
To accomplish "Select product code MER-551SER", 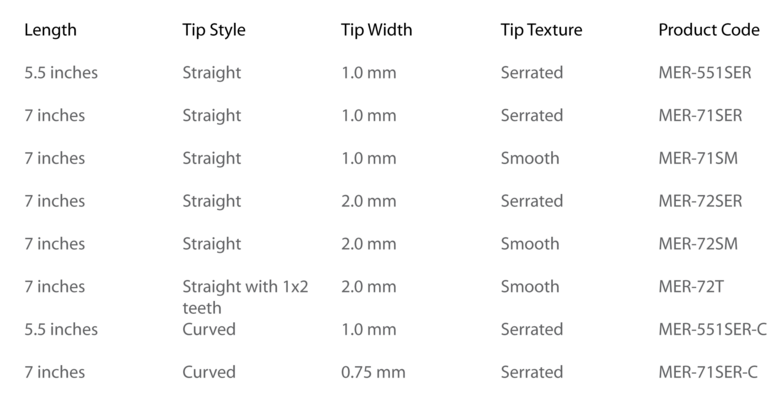I will click(x=704, y=73).
